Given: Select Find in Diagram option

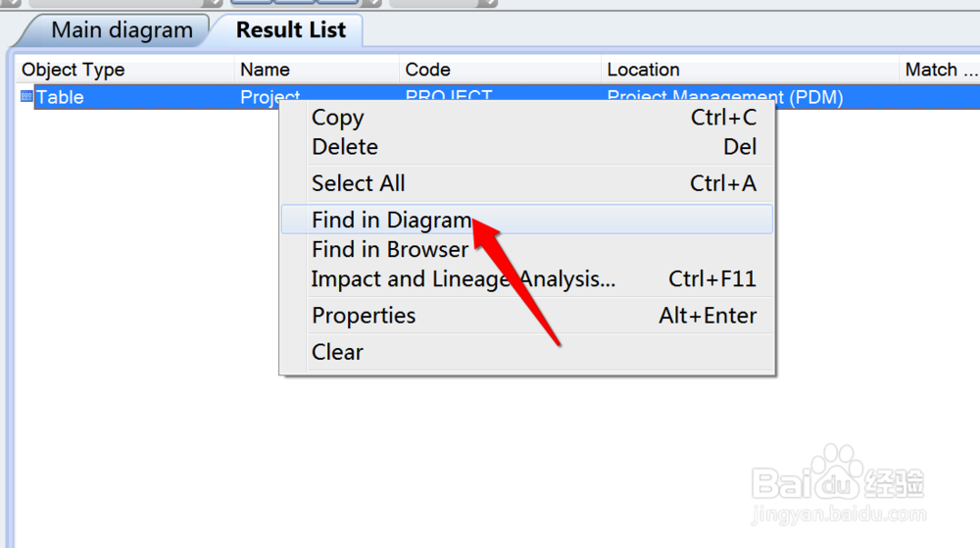Looking at the screenshot, I should pos(392,220).
